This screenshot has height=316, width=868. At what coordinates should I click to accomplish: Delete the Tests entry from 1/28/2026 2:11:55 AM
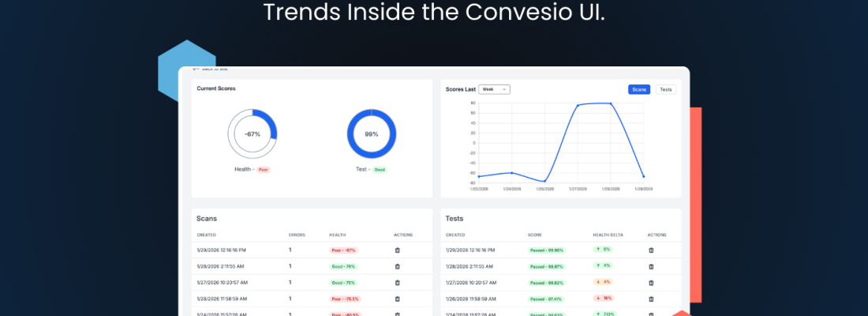click(x=651, y=267)
